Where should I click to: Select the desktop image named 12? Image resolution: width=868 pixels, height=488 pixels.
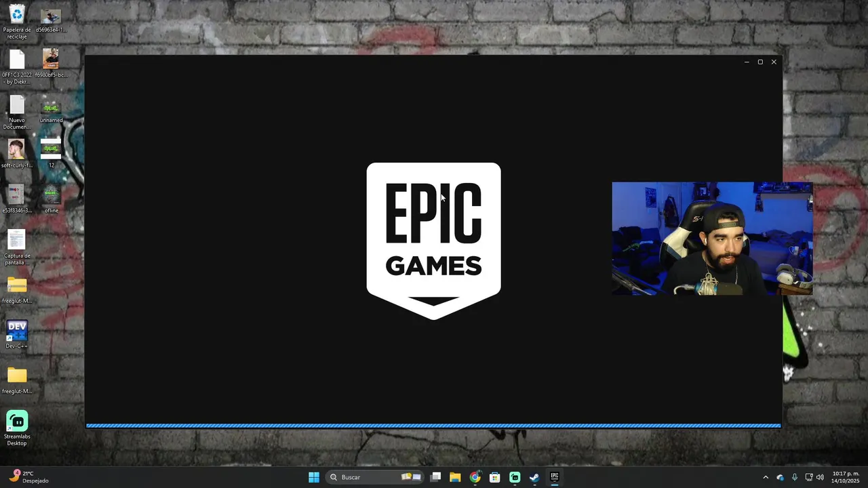tap(51, 154)
